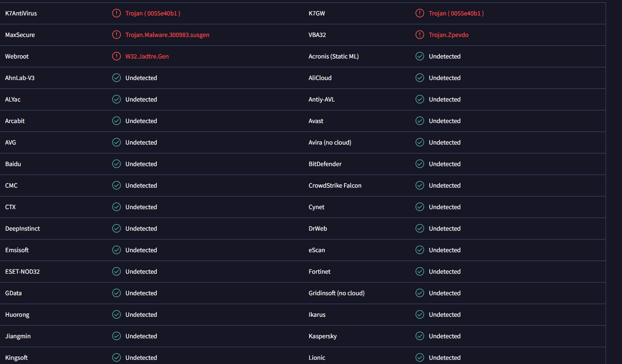This screenshot has height=364, width=622.
Task: Click the checkmark icon next to BitDefender
Action: [420, 164]
